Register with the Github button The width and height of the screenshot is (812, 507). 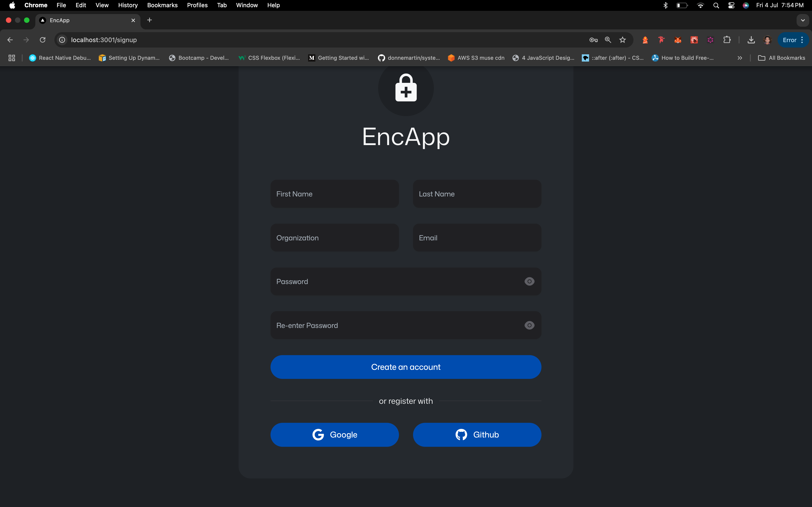click(477, 435)
